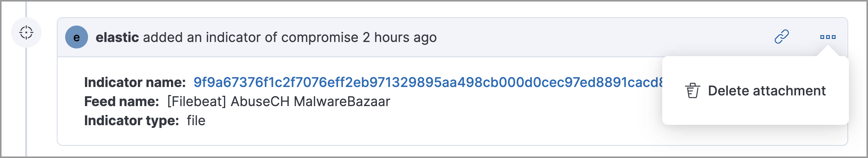Click the crosshair indicator timeline icon
The width and height of the screenshot is (868, 158).
click(x=26, y=32)
